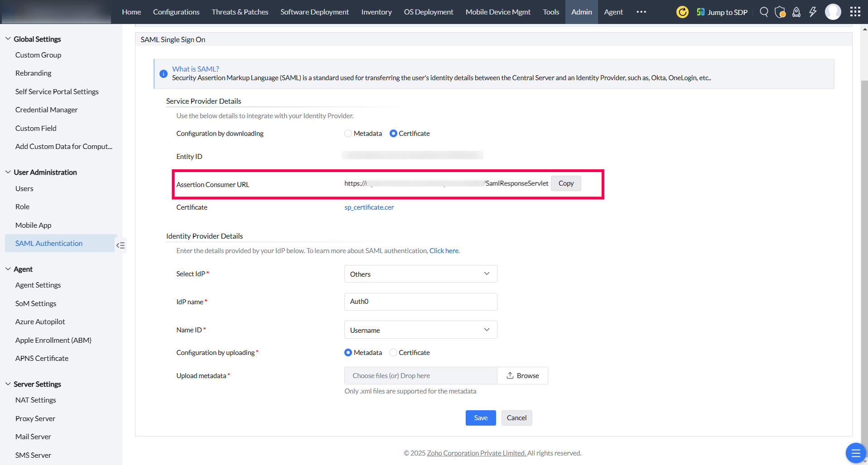Open the What is SAML? link
This screenshot has width=868, height=465.
click(x=195, y=69)
